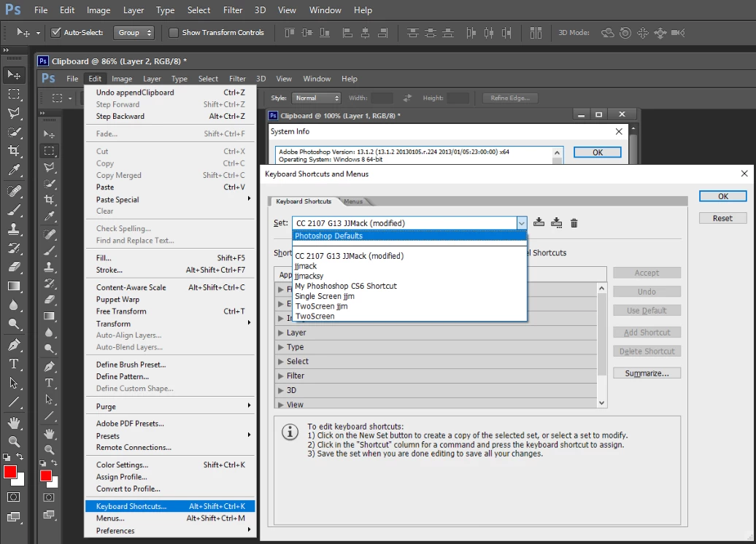
Task: Select the Path Selection tool in outer toolbar
Action: click(x=14, y=383)
